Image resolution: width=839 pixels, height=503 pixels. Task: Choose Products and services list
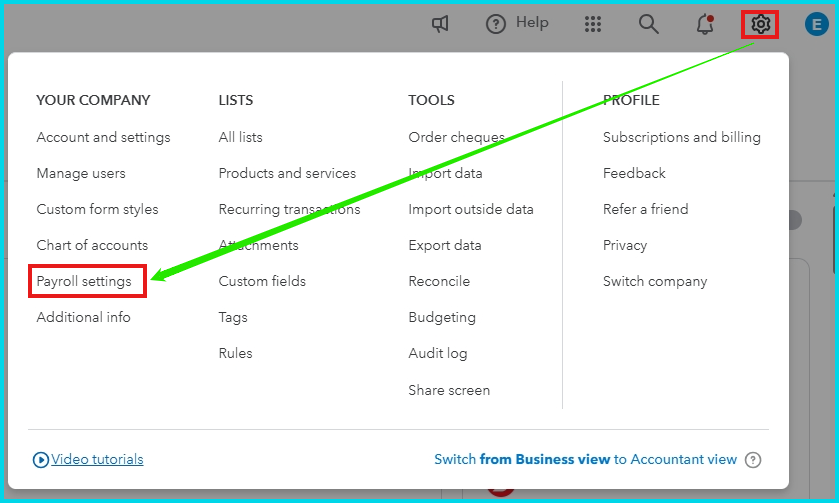point(287,173)
